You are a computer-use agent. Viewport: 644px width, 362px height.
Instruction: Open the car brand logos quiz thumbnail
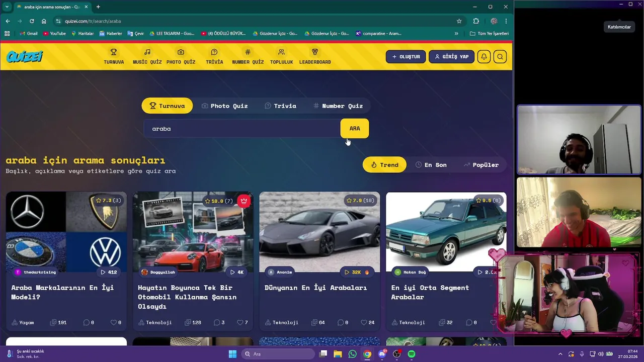[66, 232]
